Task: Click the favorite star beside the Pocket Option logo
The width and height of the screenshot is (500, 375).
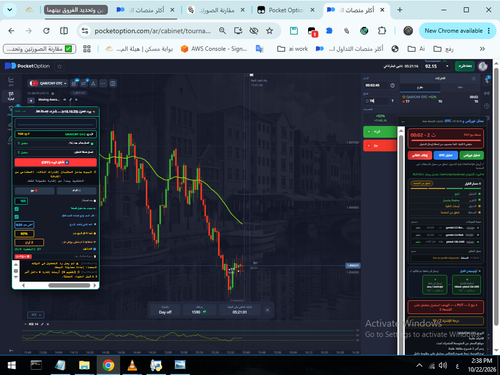Action: [x=60, y=66]
